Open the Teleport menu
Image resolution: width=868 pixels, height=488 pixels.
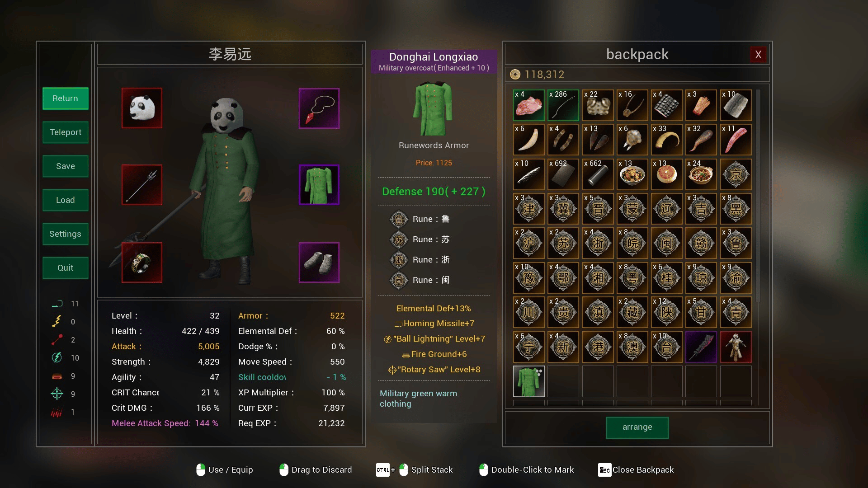pos(66,132)
